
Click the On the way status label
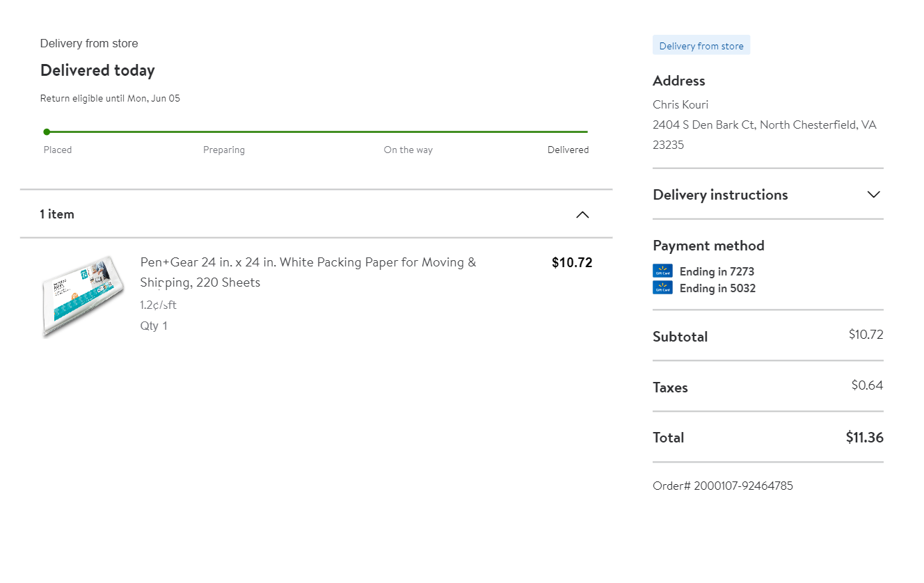click(x=408, y=150)
